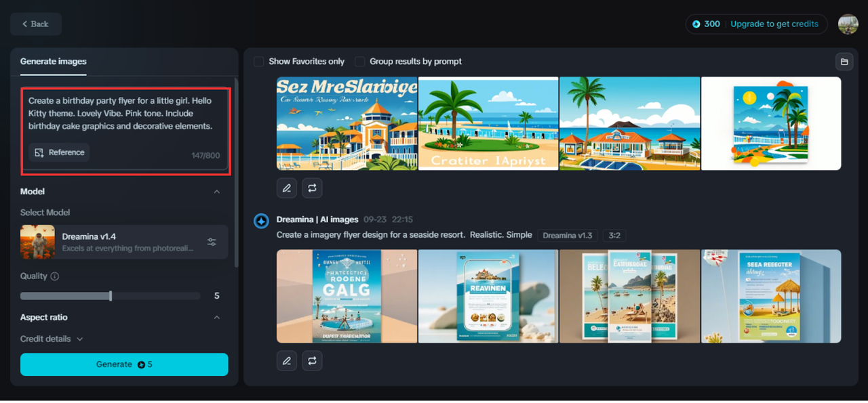Open the credits balance showing 300
Screen dimensions: 868x403
tap(706, 24)
